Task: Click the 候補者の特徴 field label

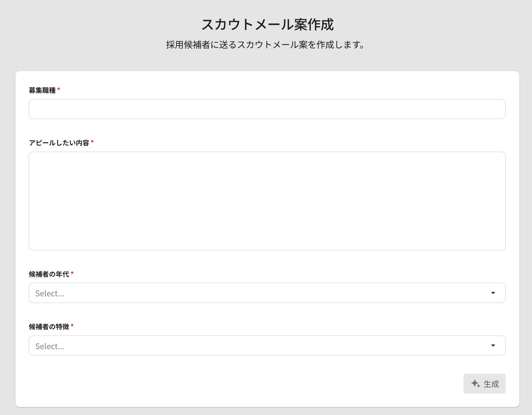Action: pyautogui.click(x=49, y=327)
